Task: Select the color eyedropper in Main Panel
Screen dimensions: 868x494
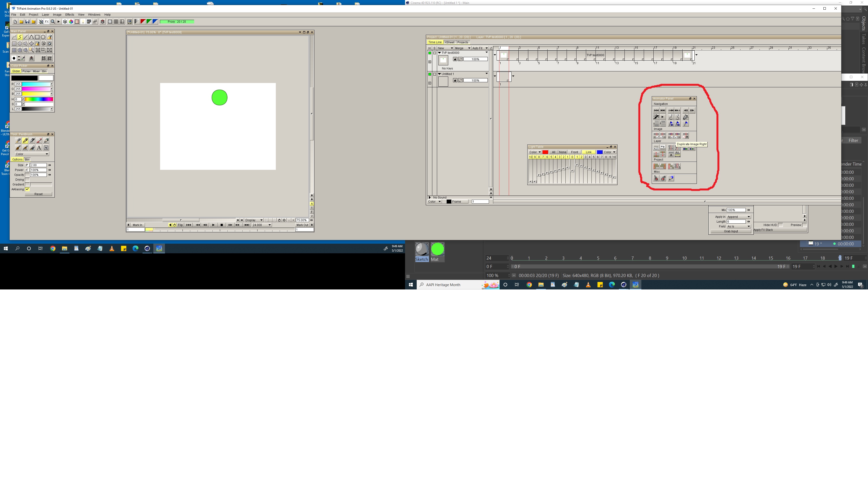Action: point(23,58)
